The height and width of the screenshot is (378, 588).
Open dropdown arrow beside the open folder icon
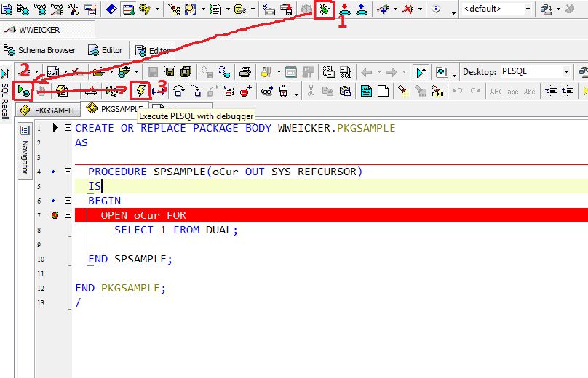[x=111, y=71]
